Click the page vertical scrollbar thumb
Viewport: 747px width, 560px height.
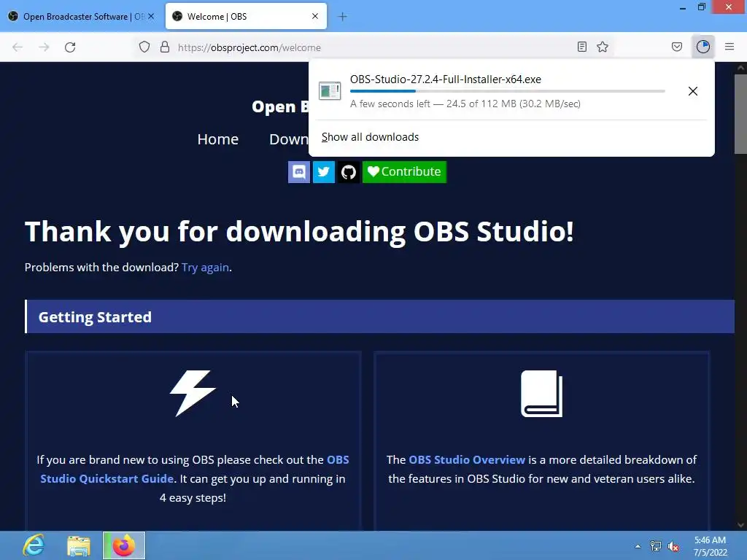click(740, 113)
